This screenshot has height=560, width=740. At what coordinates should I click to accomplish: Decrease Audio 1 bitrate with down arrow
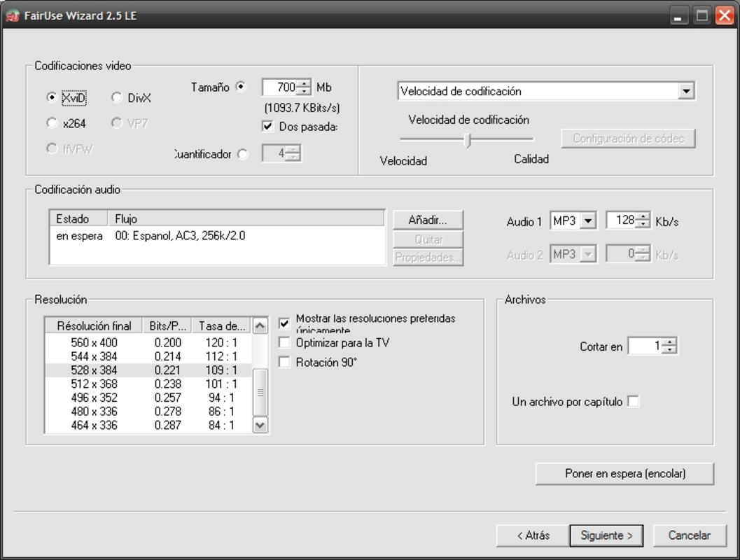tap(643, 224)
